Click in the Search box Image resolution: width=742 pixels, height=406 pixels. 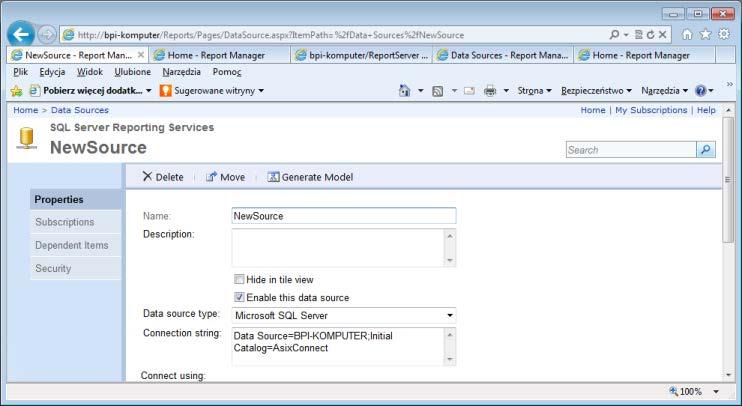631,150
